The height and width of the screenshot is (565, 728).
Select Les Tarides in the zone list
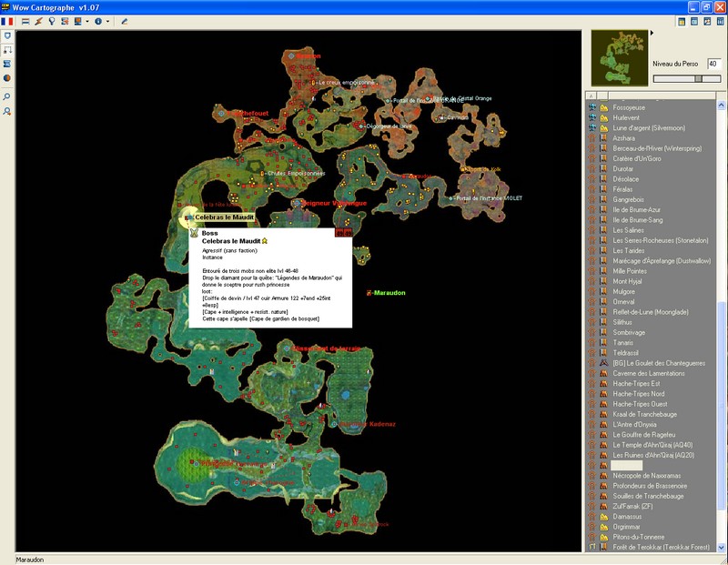tap(628, 250)
